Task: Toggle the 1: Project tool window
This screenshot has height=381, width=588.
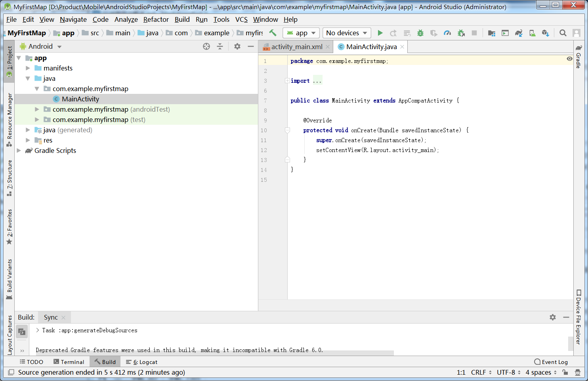Action: pyautogui.click(x=9, y=61)
